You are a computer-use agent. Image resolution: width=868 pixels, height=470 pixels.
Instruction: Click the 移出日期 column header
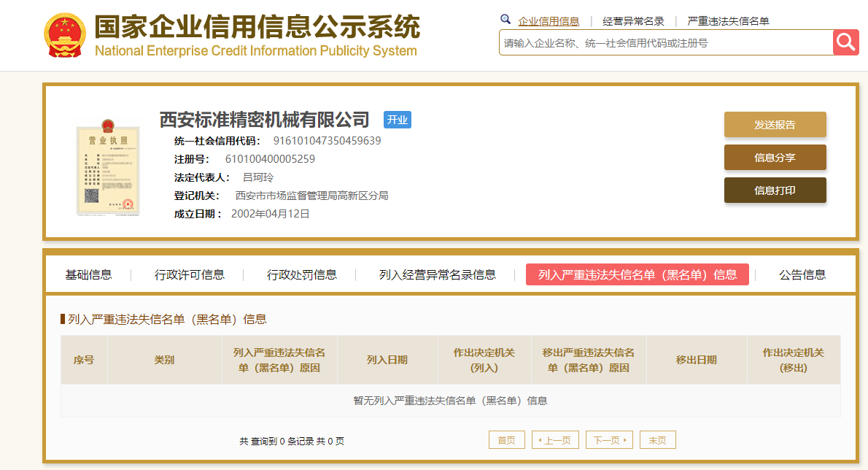pos(697,360)
